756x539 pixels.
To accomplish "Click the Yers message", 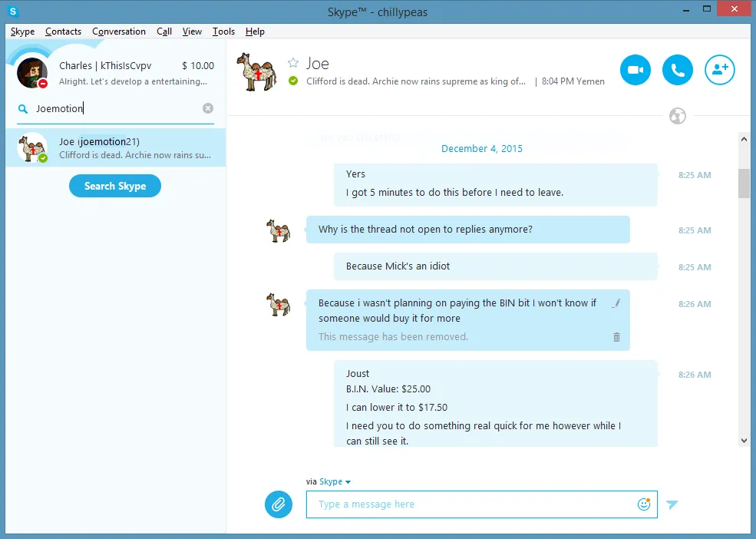I will pyautogui.click(x=355, y=174).
